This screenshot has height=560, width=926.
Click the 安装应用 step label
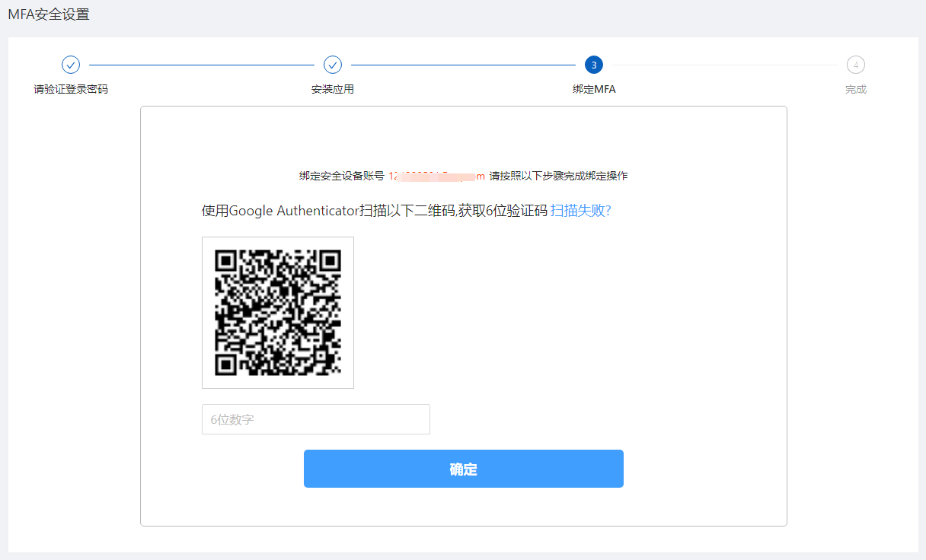[x=333, y=89]
